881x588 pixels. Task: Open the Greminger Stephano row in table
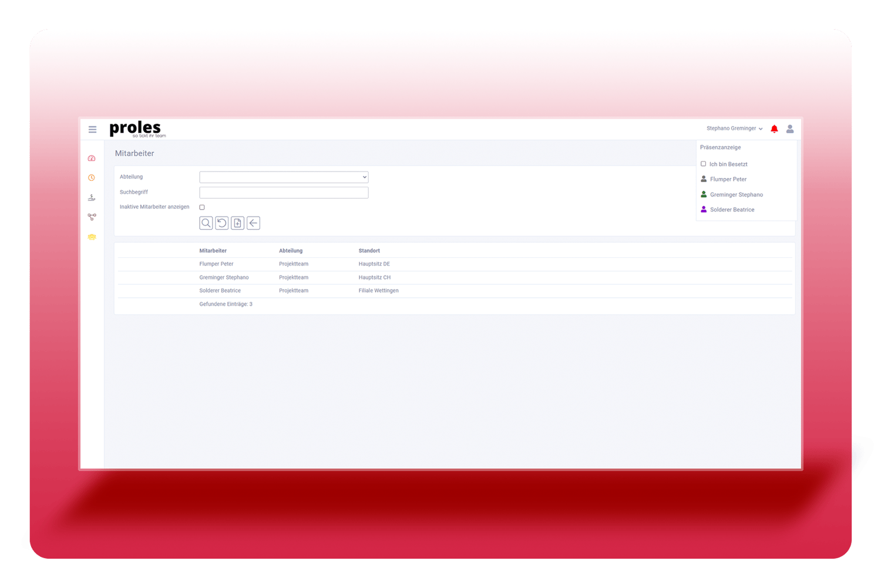click(455, 277)
